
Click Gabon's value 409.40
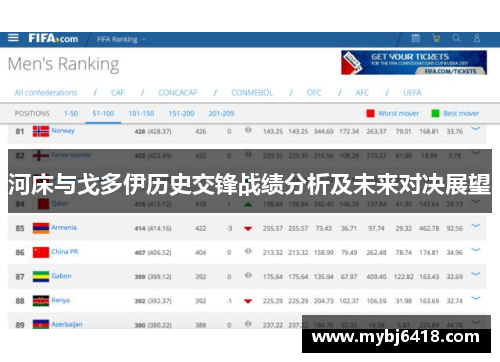(x=376, y=277)
